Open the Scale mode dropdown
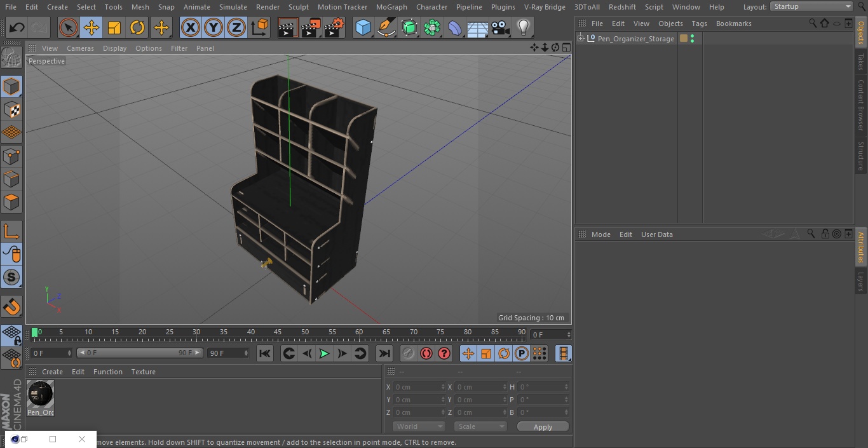Image resolution: width=868 pixels, height=448 pixels. [480, 426]
